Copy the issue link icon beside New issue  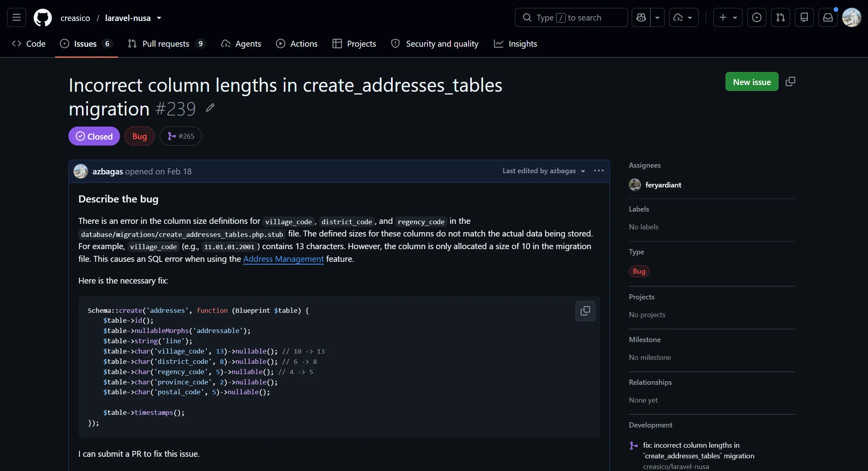790,81
